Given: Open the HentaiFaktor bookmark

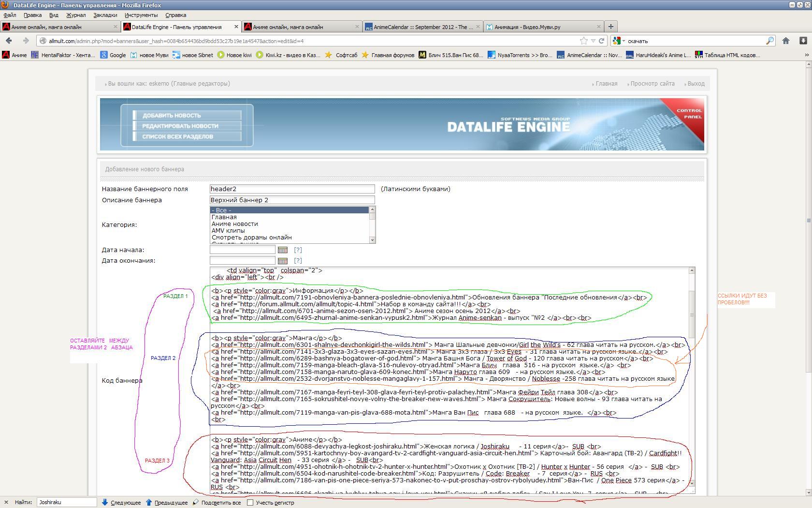Looking at the screenshot, I should point(63,55).
